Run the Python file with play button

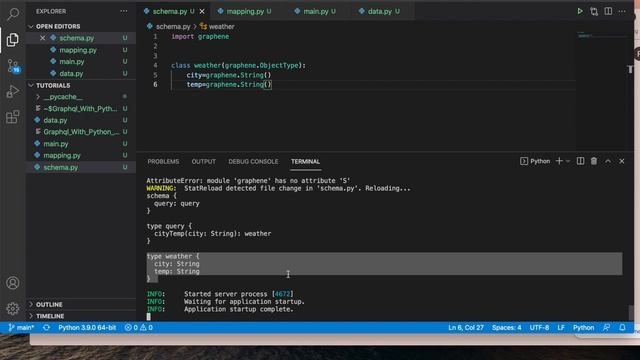point(580,11)
